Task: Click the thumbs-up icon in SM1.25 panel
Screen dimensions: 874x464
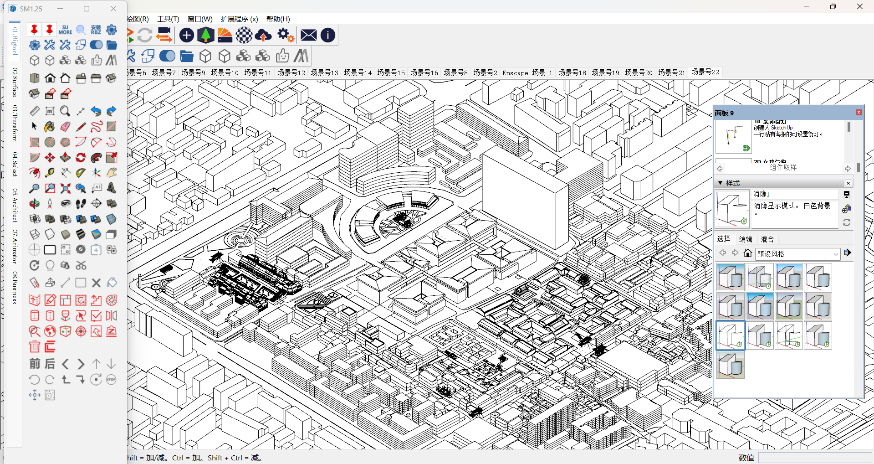Action: 96,60
